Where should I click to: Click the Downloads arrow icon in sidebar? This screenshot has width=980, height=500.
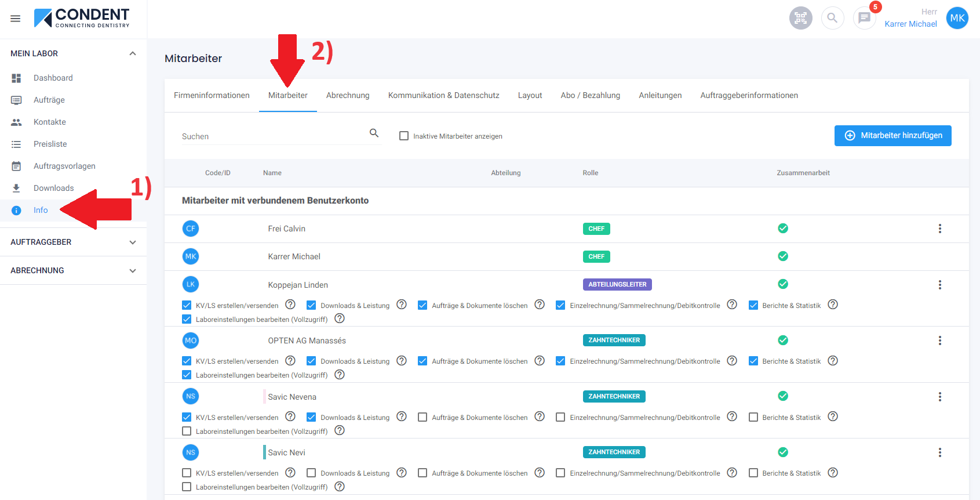point(16,188)
